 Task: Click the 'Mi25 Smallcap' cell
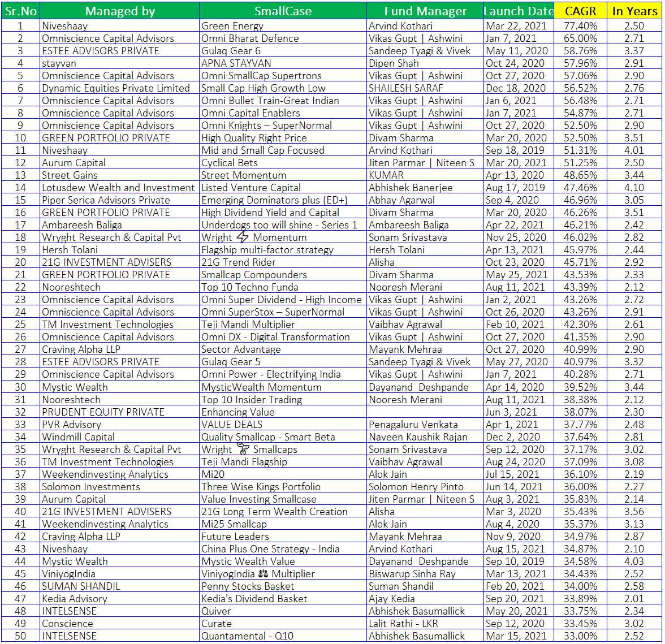(x=283, y=524)
